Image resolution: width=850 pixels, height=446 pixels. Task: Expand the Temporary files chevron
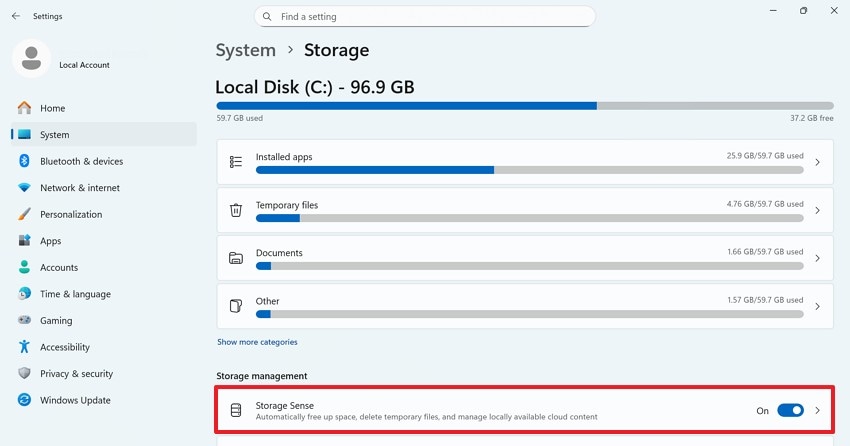[x=817, y=210]
